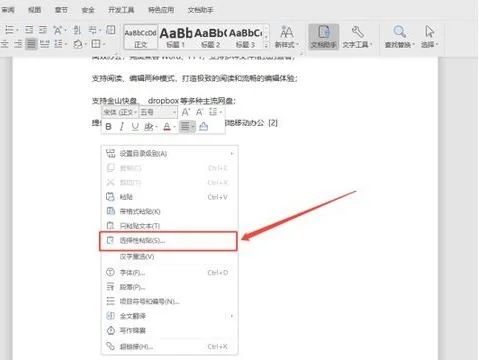The image size is (479, 360).
Task: Expand the styles gallery more arrow
Action: point(266,46)
